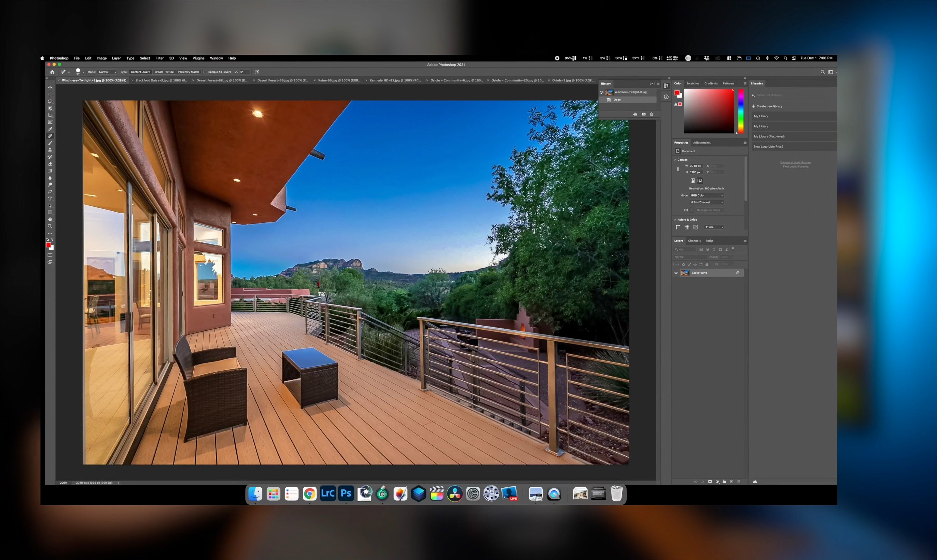
Task: Create new document from current history state
Action: click(635, 114)
